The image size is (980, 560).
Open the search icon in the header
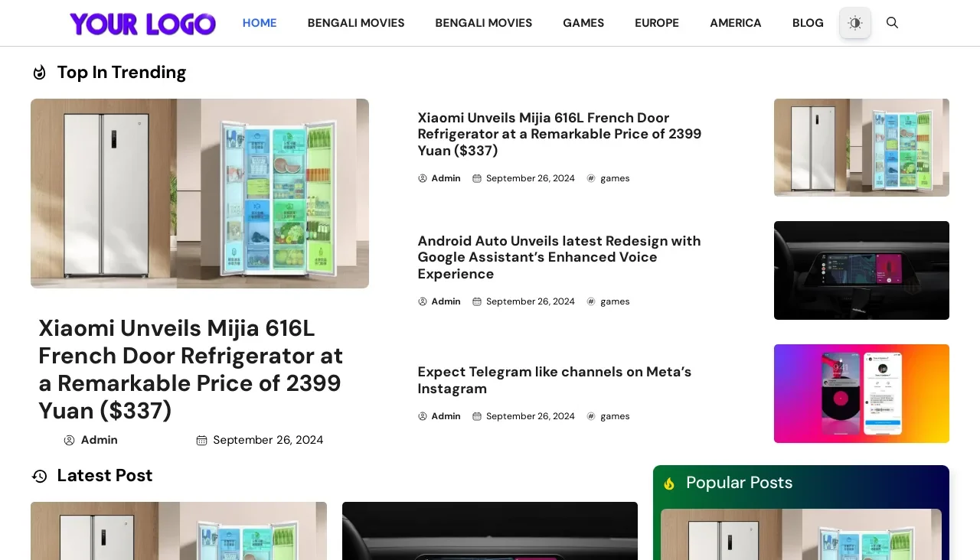892,23
